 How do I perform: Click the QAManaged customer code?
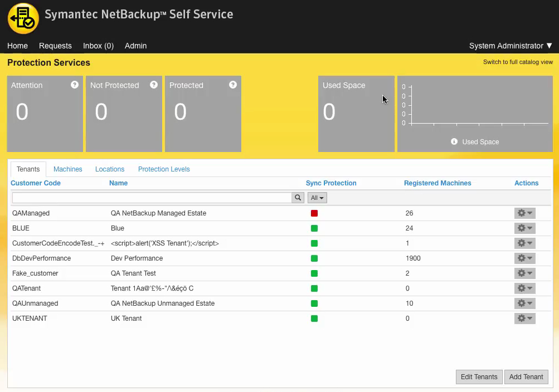(31, 213)
